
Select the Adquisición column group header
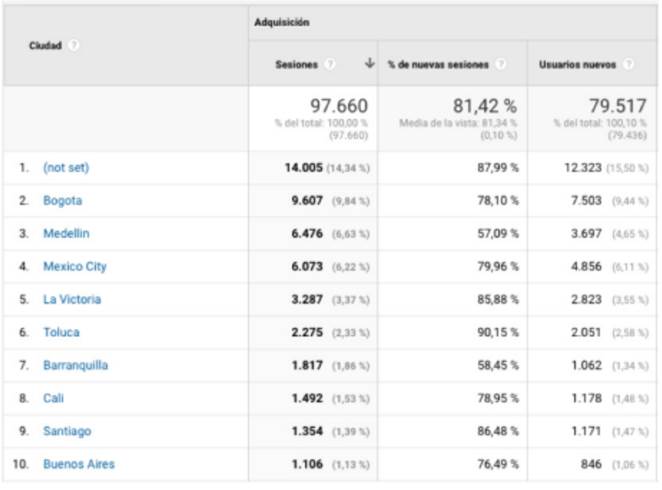[x=282, y=22]
